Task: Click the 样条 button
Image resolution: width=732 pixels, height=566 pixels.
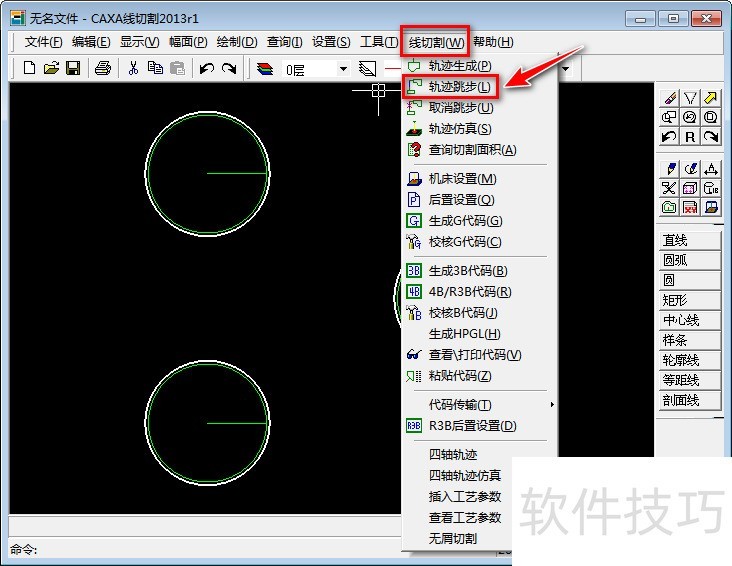Action: [x=690, y=340]
